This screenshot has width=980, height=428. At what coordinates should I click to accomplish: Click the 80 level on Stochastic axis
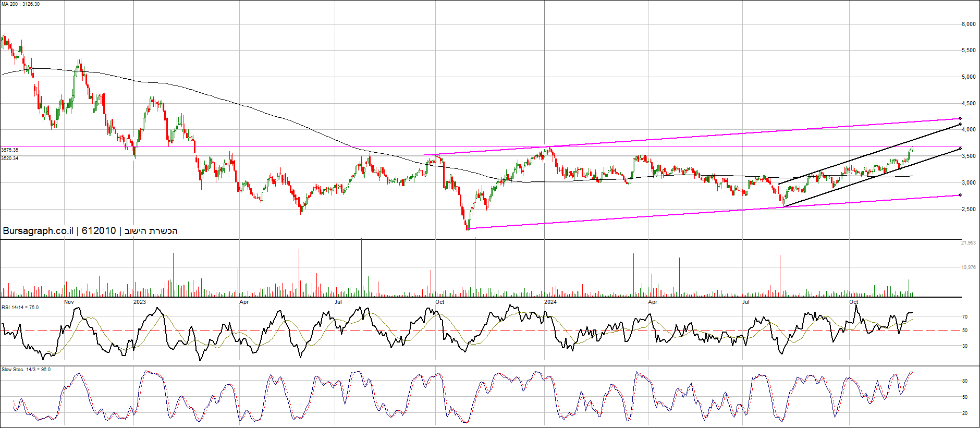[965, 382]
